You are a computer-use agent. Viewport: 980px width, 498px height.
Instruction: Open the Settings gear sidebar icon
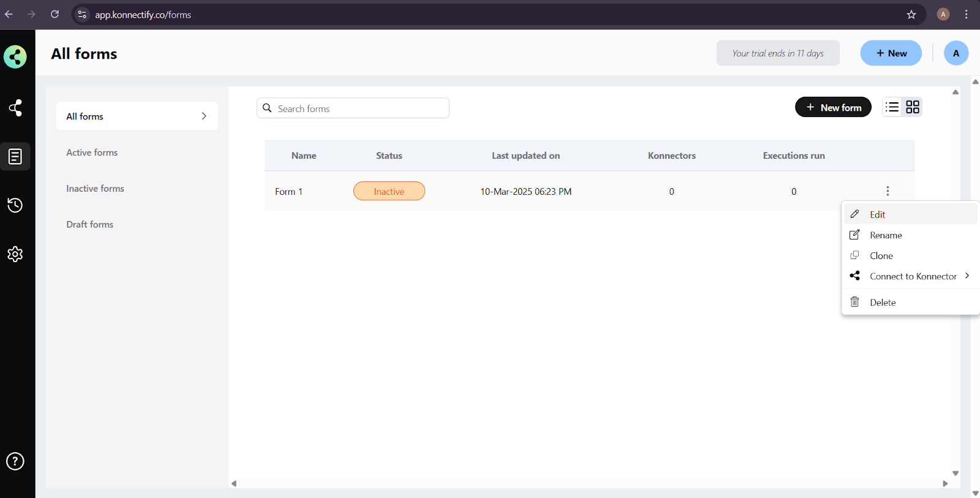tap(15, 254)
